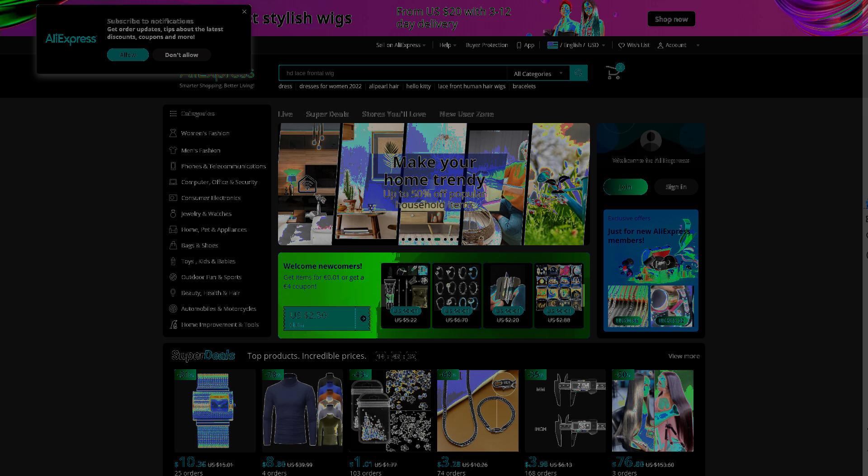The width and height of the screenshot is (868, 476).
Task: Search suggestion 'dresses for women 2022'
Action: coord(330,86)
